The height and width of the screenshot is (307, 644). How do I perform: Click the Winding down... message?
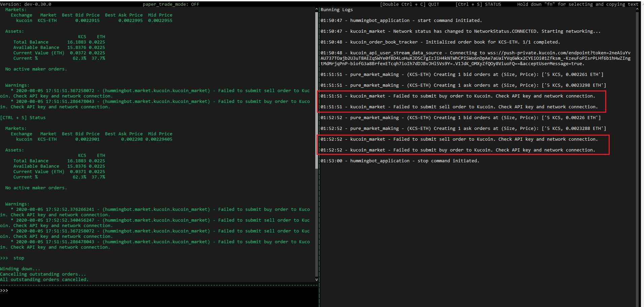(20, 269)
